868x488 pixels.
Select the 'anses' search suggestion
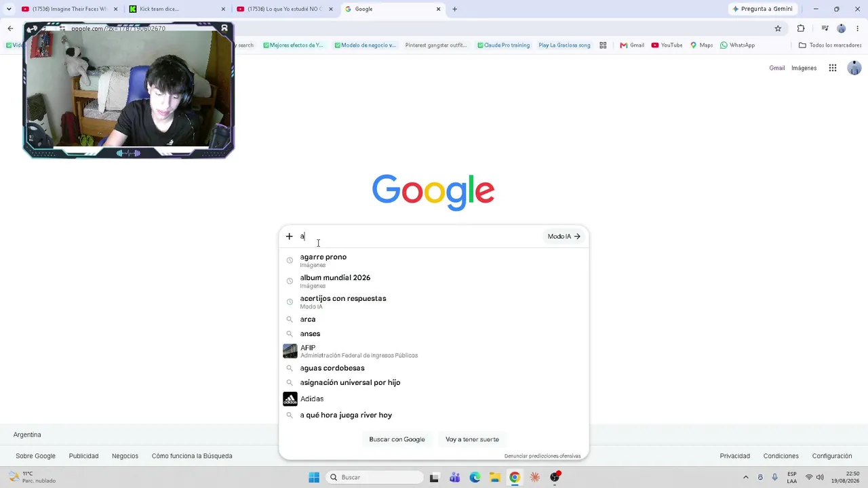(x=434, y=333)
